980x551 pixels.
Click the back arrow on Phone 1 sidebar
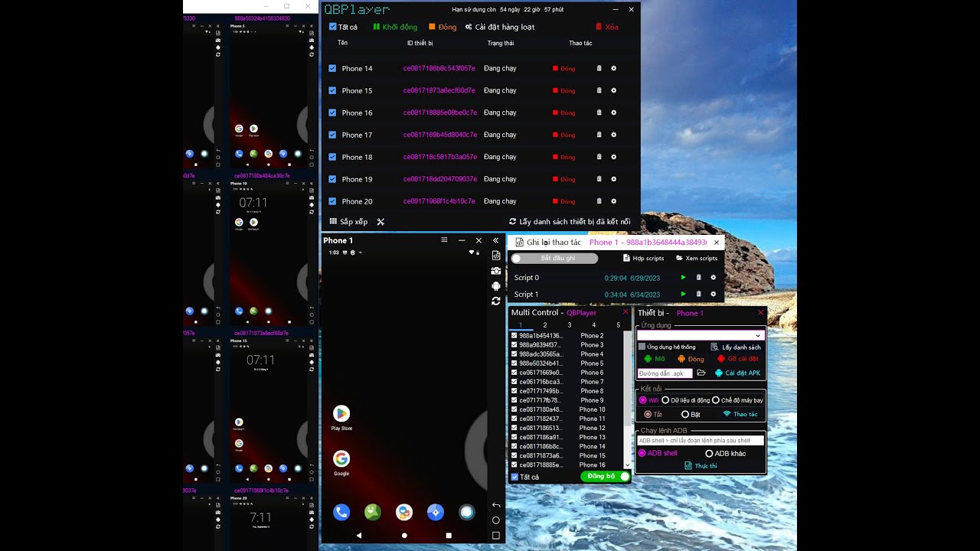(x=496, y=505)
